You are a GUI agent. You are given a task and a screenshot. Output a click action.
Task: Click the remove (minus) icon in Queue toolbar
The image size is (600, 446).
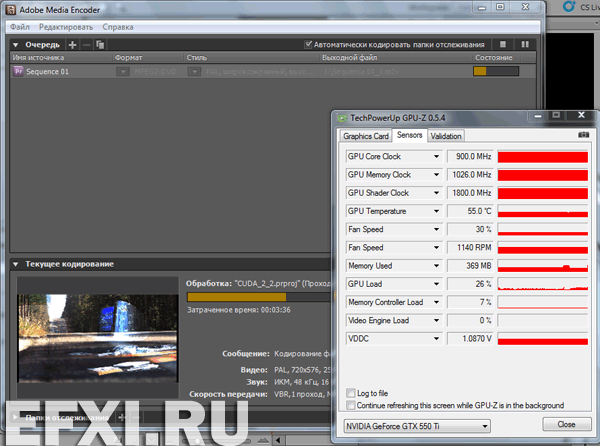(86, 45)
